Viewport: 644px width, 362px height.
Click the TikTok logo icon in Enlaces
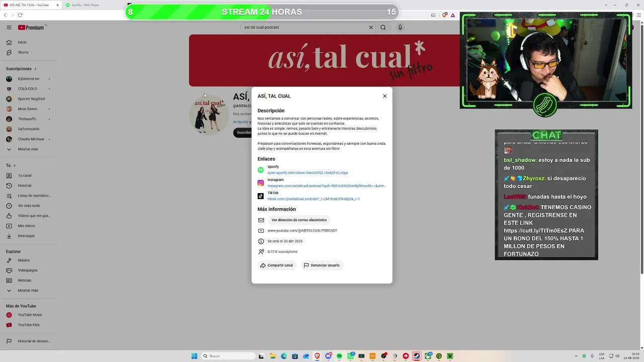point(261,196)
